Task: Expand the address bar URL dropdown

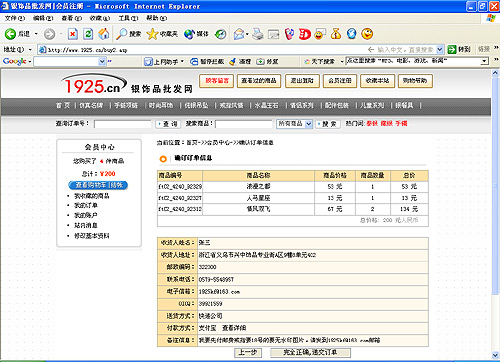Action: click(x=440, y=50)
